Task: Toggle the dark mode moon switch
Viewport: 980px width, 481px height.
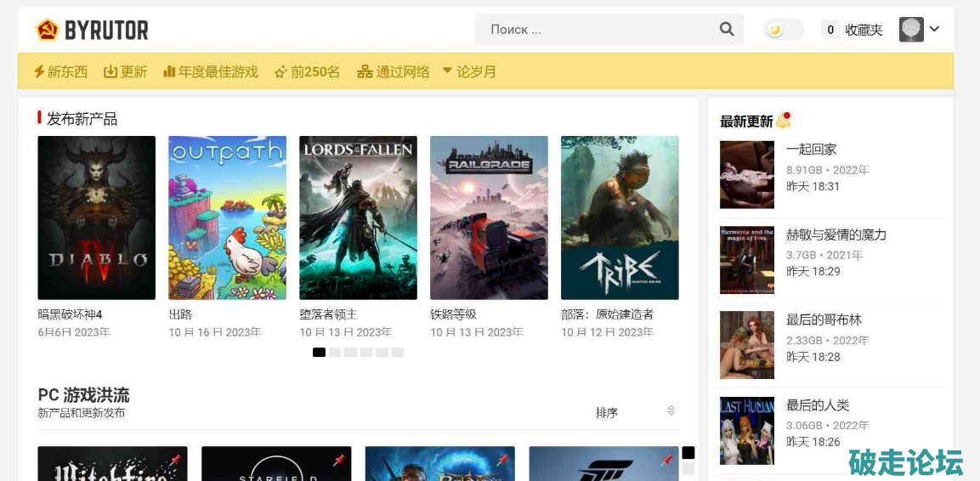Action: tap(783, 30)
